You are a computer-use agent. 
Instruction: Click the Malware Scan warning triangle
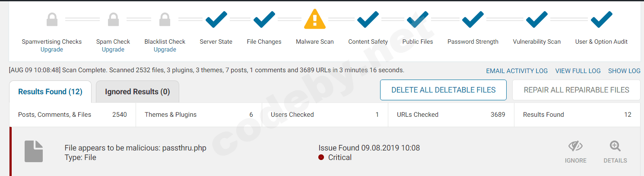(315, 19)
